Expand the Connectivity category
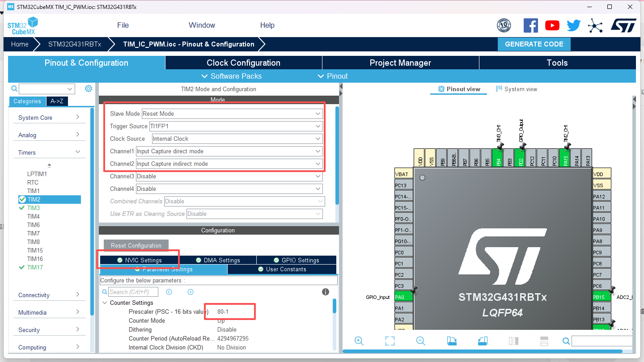This screenshot has width=644, height=362. coord(49,295)
